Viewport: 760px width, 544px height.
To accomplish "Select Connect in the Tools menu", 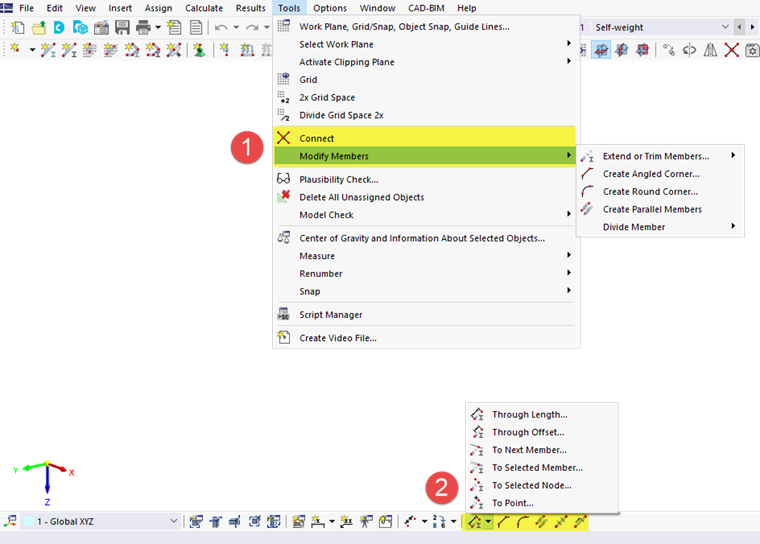I will point(426,138).
